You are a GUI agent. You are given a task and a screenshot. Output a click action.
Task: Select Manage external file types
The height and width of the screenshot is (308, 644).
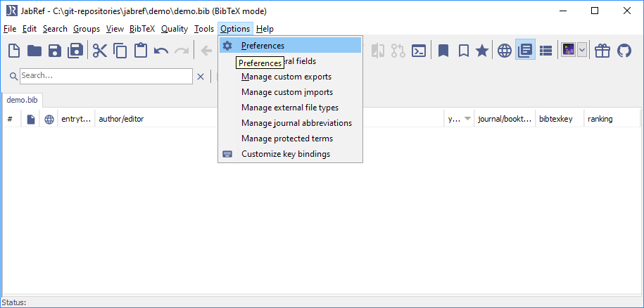pos(290,108)
